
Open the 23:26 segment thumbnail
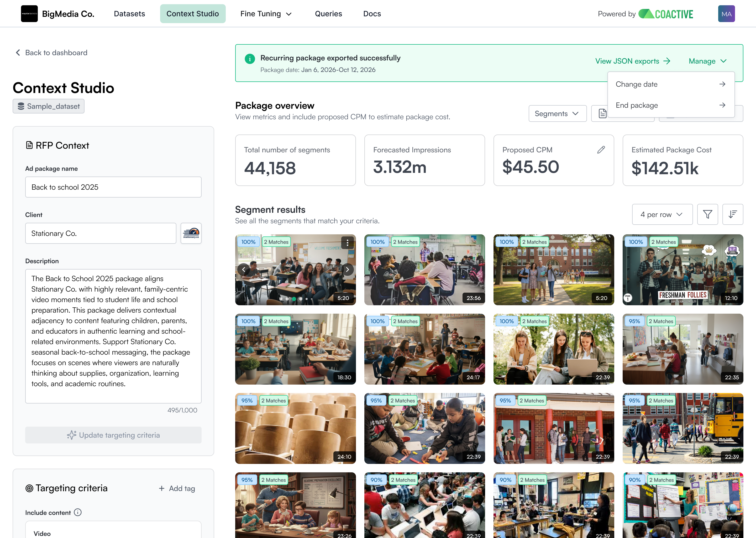pyautogui.click(x=295, y=505)
